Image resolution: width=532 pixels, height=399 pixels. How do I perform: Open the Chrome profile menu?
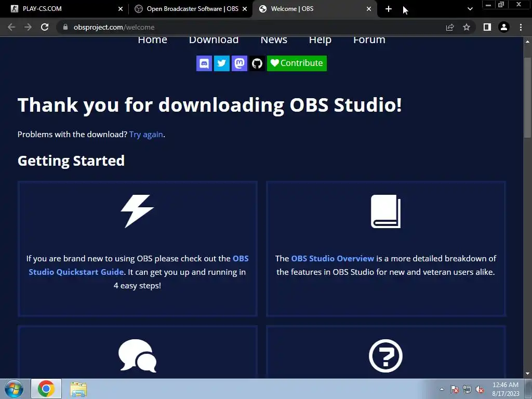coord(504,27)
